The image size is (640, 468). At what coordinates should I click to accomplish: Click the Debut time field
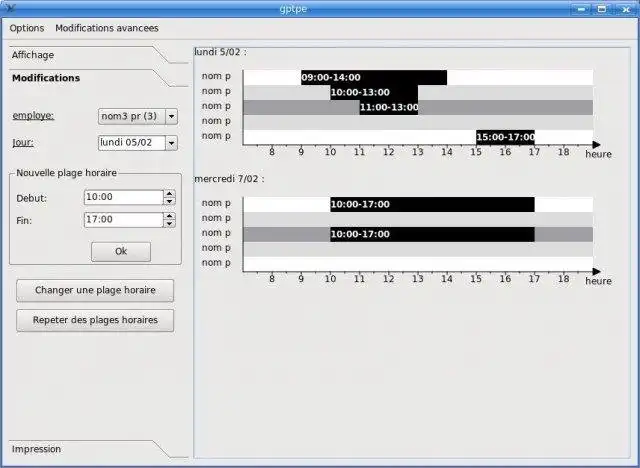(124, 197)
